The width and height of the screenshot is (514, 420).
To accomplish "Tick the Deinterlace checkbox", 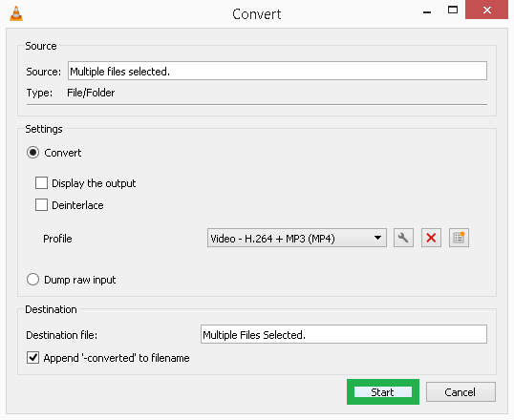I will point(41,205).
